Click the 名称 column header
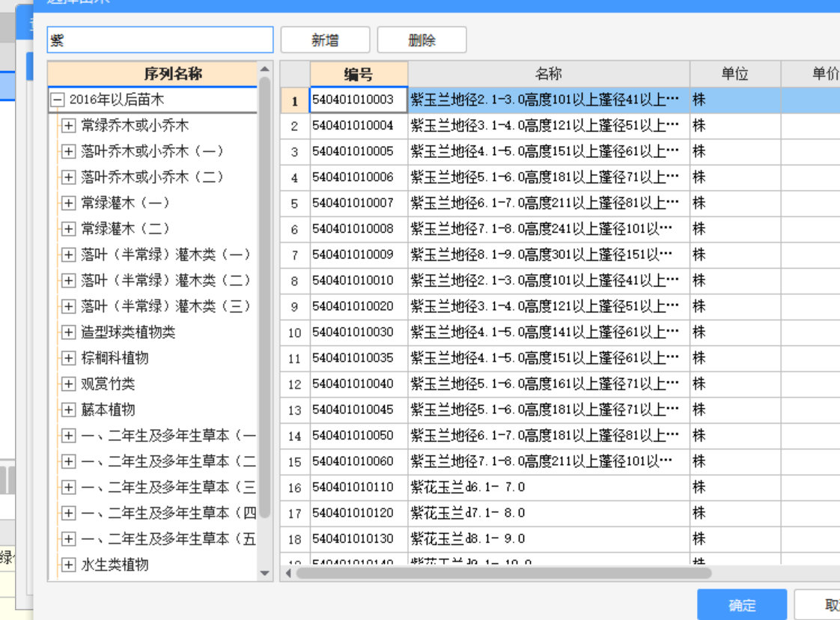 (549, 74)
